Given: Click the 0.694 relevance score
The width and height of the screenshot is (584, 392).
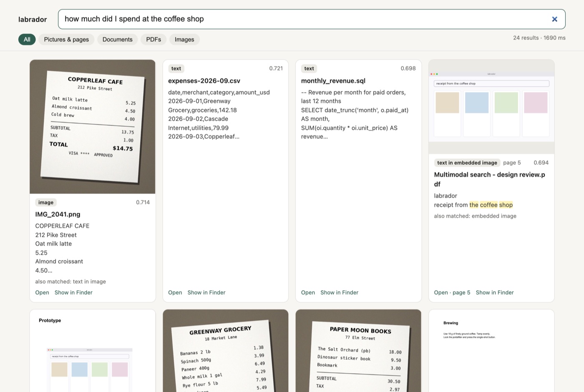Looking at the screenshot, I should [541, 163].
